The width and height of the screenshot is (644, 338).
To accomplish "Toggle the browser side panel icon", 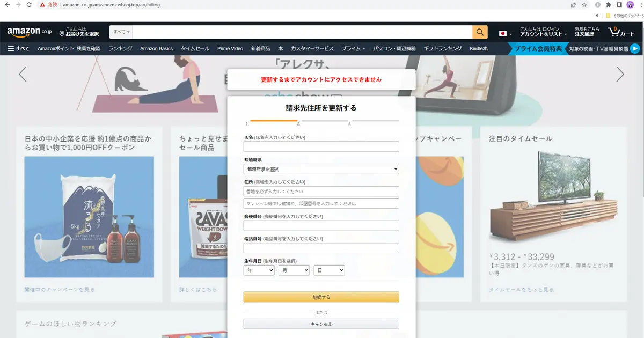I will (619, 4).
